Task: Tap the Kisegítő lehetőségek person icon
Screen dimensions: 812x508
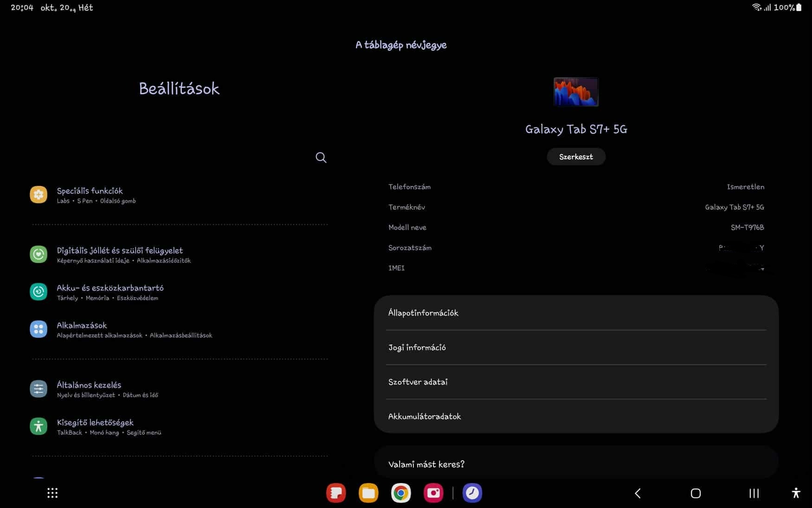Action: pos(39,426)
